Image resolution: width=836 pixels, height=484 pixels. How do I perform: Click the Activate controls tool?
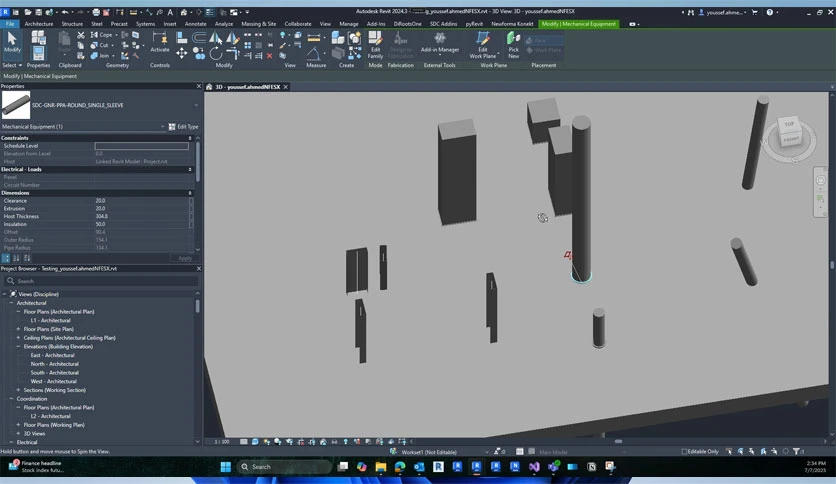(x=159, y=42)
